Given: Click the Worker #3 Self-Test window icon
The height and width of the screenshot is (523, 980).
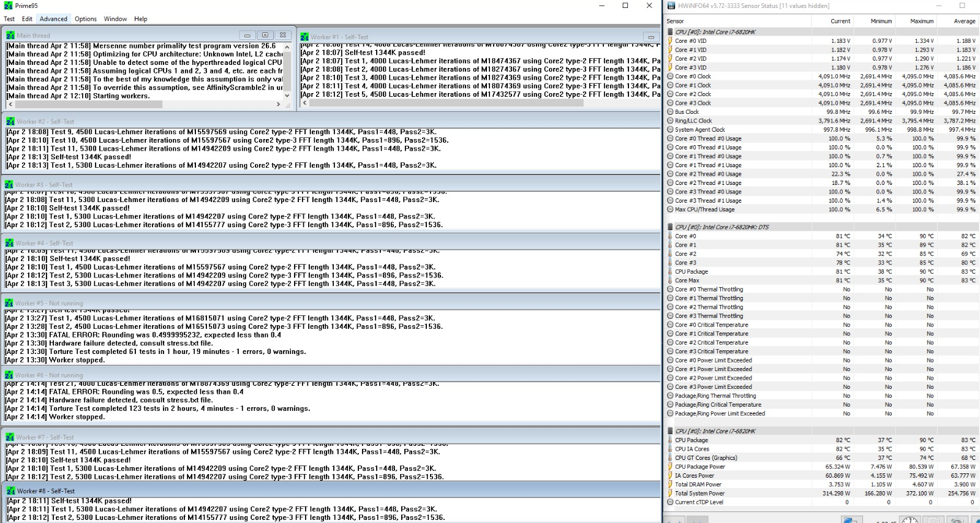Looking at the screenshot, I should (9, 184).
